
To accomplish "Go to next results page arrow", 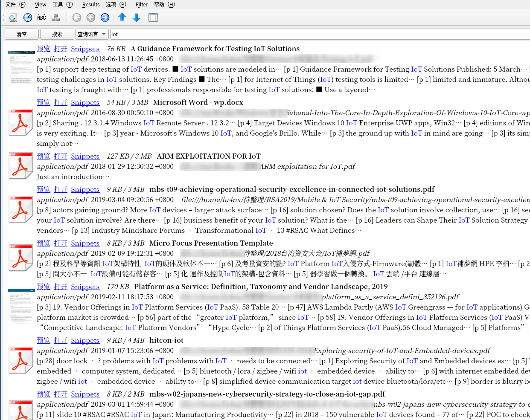I will tap(105, 17).
